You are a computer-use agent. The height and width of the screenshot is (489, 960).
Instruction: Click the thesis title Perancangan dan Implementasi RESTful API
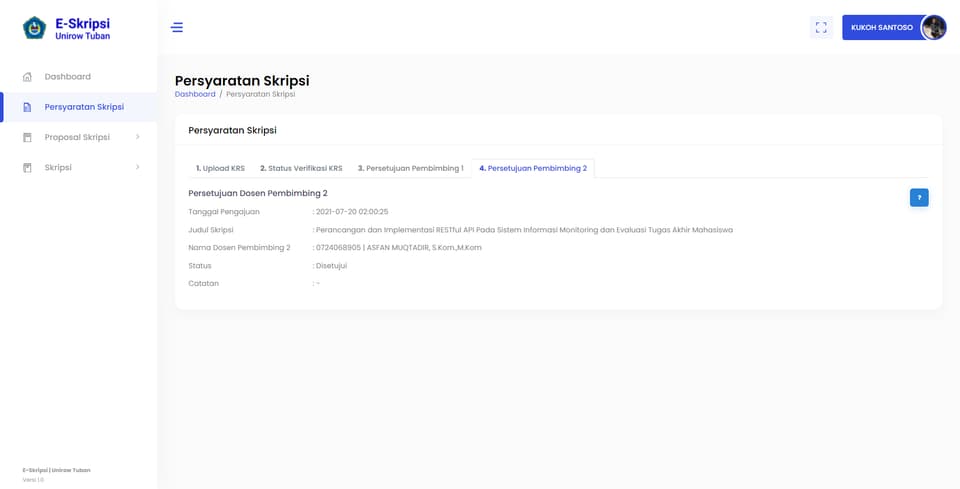pos(524,230)
